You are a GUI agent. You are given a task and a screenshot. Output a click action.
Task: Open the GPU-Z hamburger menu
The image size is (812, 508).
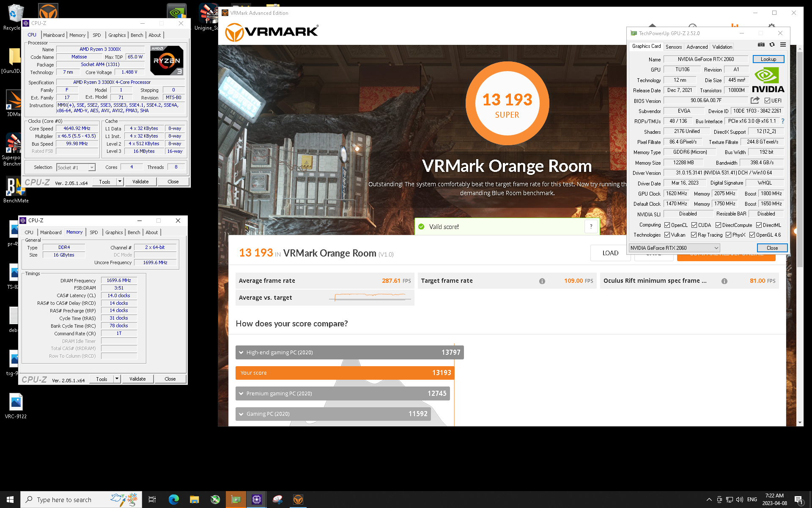(783, 45)
